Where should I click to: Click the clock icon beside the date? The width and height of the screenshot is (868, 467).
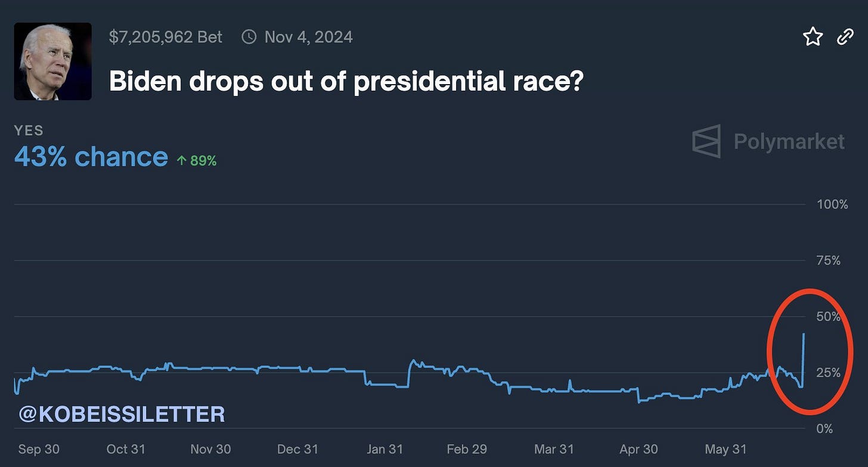(249, 37)
